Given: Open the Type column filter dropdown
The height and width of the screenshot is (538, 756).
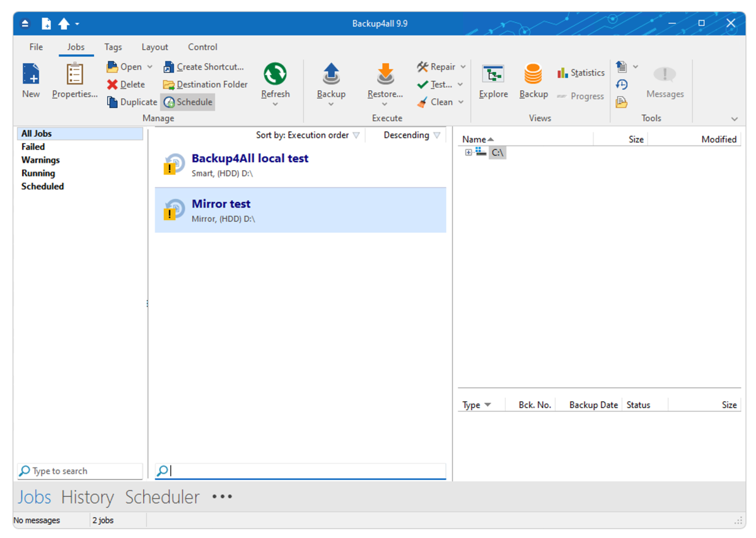Looking at the screenshot, I should [488, 405].
